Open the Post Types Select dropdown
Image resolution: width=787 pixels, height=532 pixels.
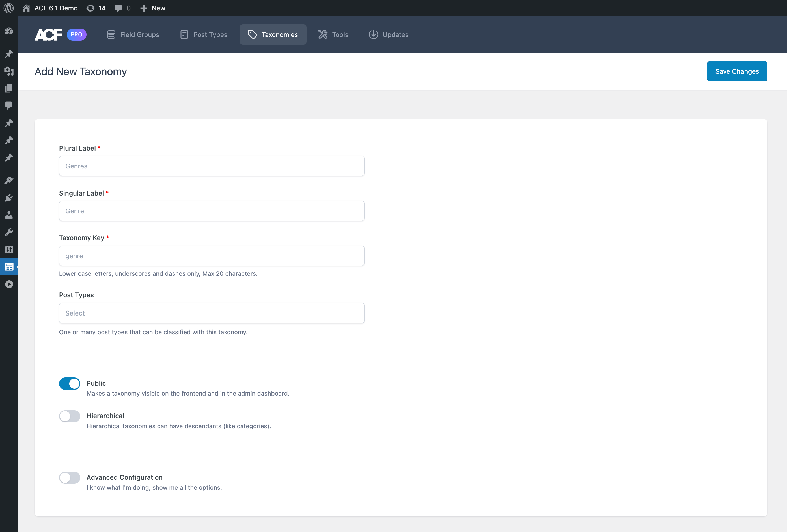pos(211,313)
